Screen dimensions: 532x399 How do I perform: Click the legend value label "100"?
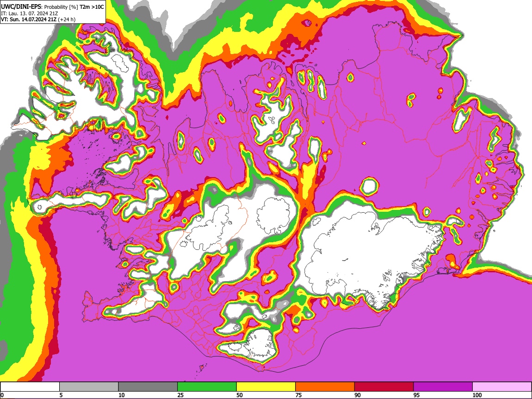tap(477, 395)
